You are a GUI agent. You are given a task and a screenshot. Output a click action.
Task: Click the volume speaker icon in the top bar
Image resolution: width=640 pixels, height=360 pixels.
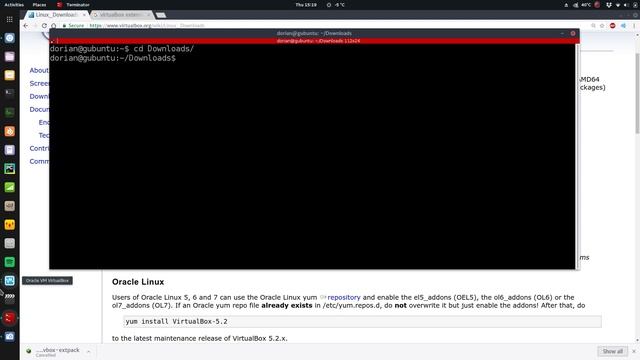click(x=626, y=5)
